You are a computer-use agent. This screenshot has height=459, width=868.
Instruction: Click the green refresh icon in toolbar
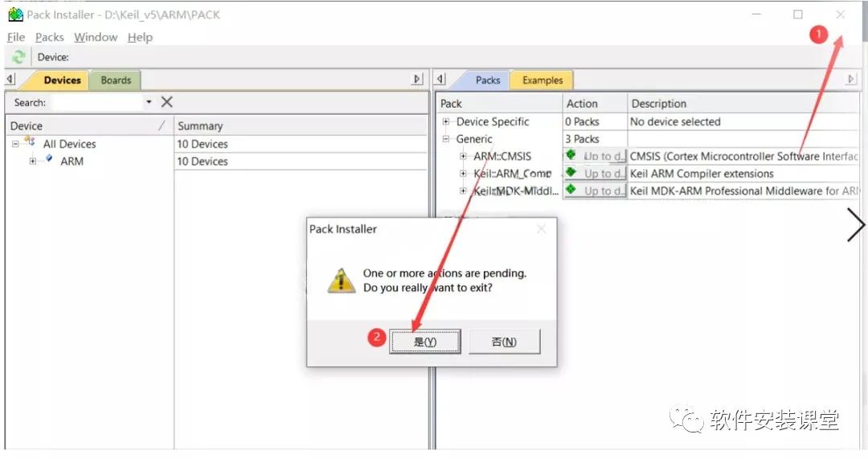pyautogui.click(x=18, y=57)
